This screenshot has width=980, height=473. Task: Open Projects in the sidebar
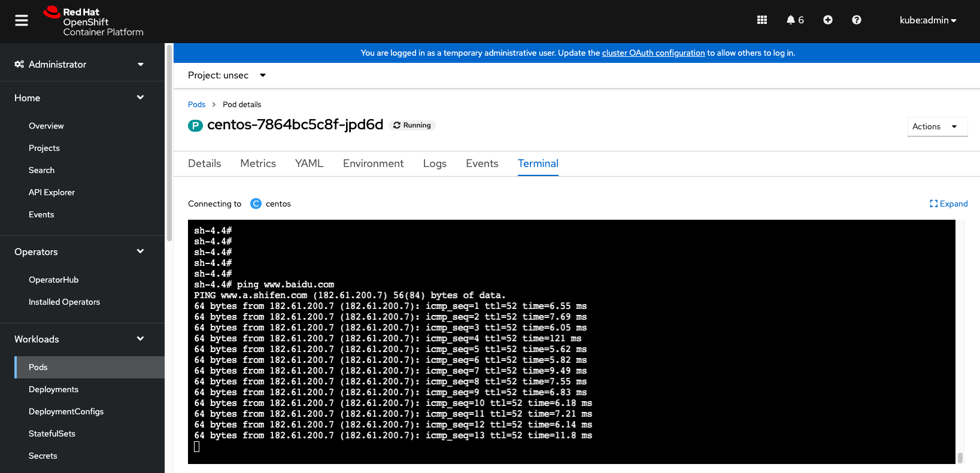coord(44,148)
